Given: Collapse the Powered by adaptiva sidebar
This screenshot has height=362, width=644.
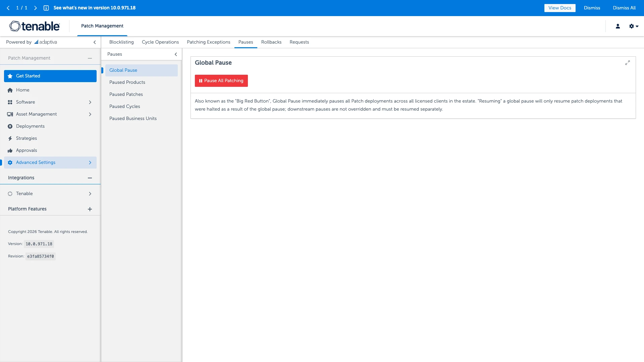Looking at the screenshot, I should 95,42.
